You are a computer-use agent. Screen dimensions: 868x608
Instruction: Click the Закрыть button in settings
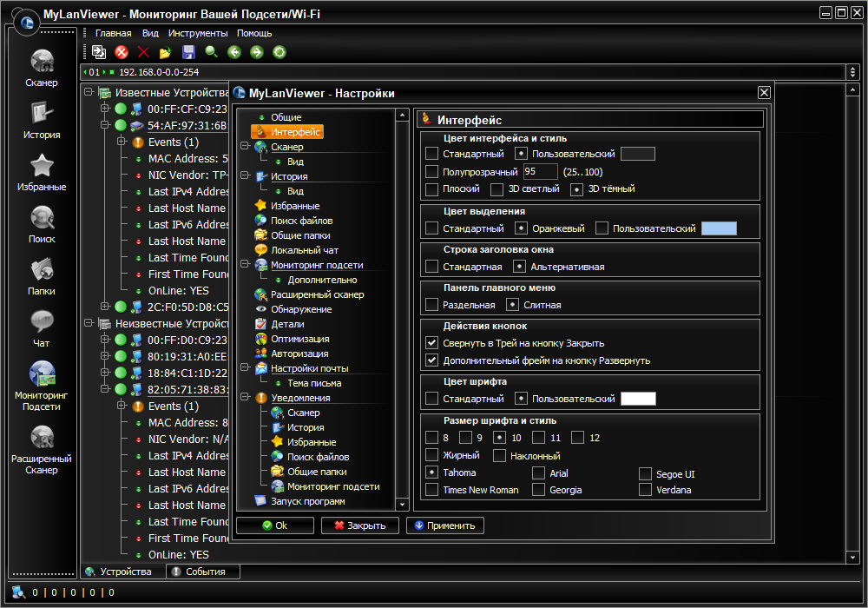(360, 525)
